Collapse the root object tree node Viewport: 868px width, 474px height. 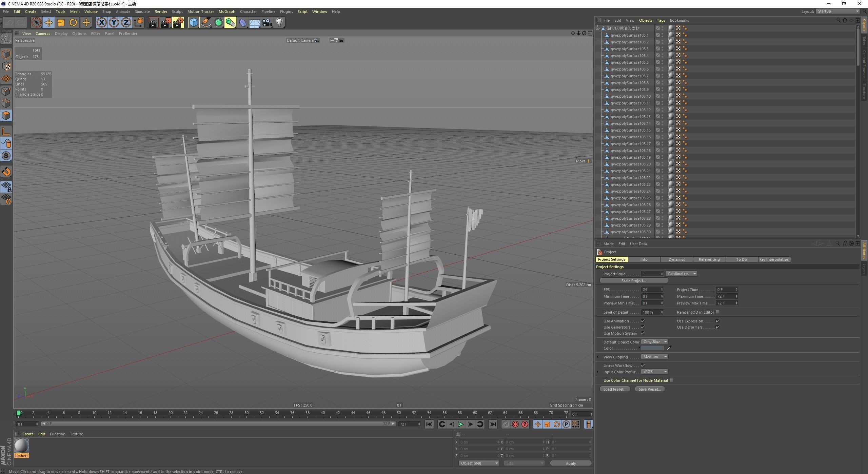tap(598, 28)
